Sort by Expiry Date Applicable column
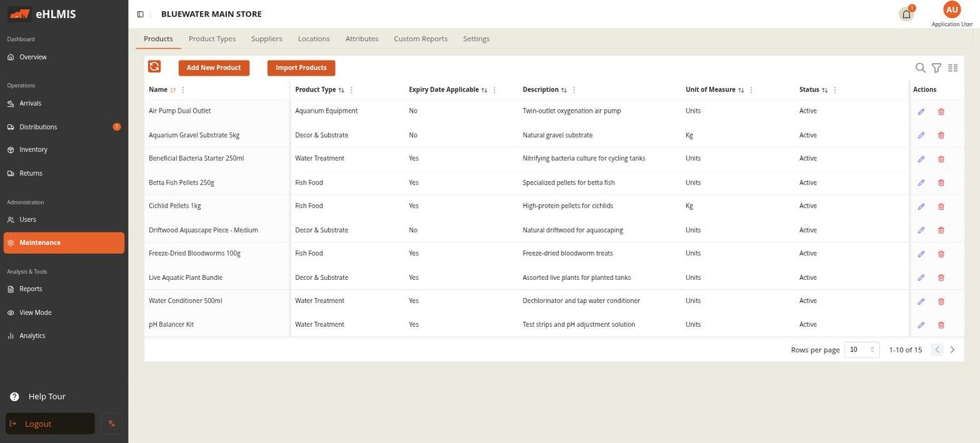The height and width of the screenshot is (443, 980). pos(484,90)
